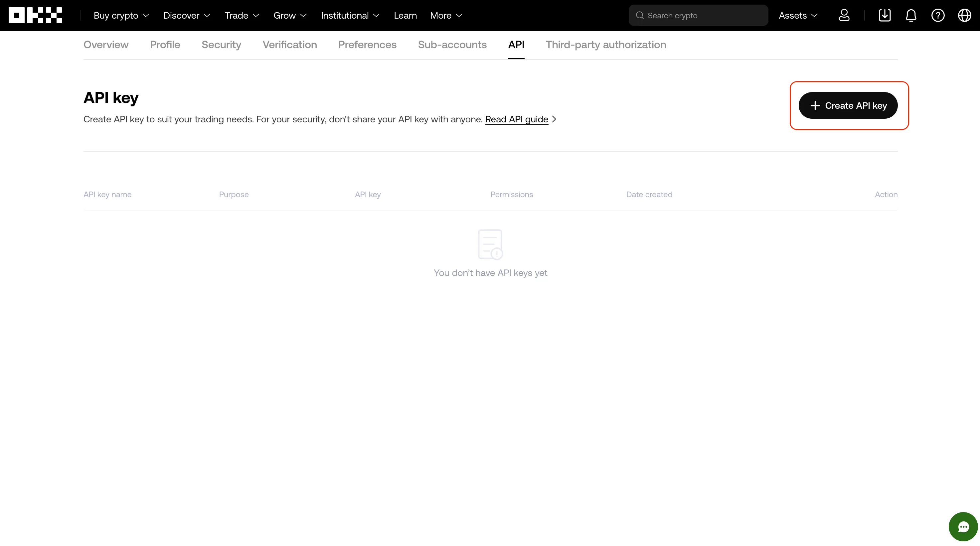Expand the Trade dropdown
The image size is (980, 546).
(x=242, y=16)
